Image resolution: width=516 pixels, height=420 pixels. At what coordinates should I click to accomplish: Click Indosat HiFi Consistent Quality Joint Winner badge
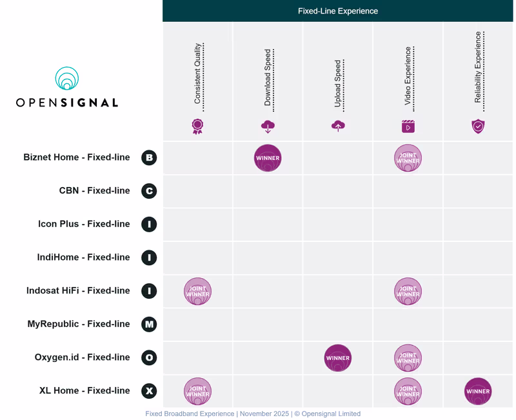click(x=198, y=291)
